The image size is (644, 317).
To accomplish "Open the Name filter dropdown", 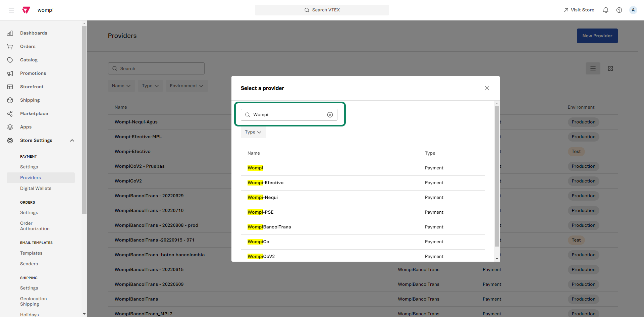I will (x=121, y=86).
